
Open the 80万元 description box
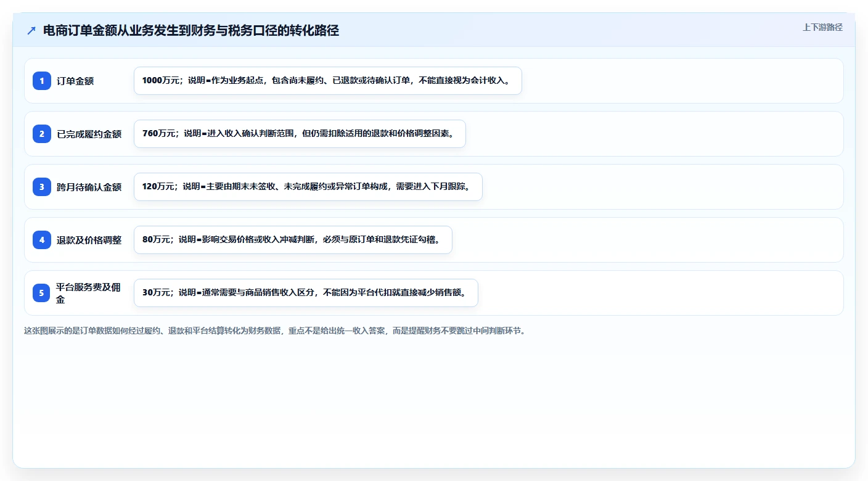click(x=293, y=240)
